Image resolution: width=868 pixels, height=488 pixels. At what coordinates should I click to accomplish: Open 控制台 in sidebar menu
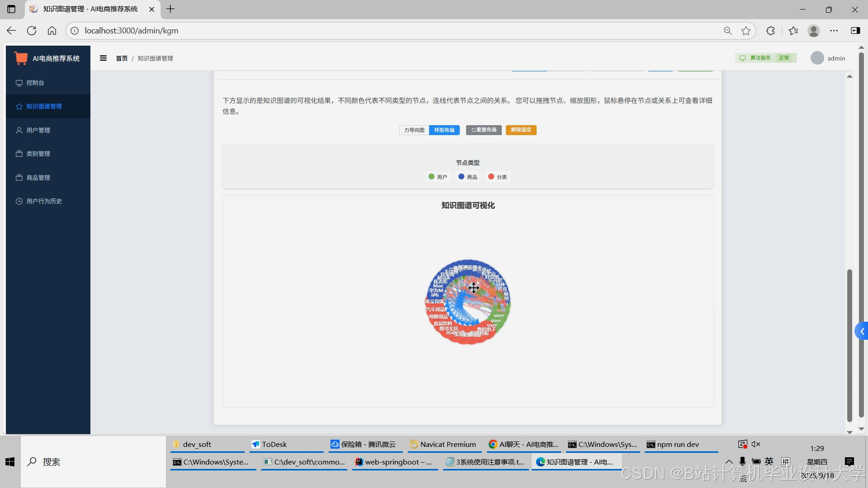(35, 83)
